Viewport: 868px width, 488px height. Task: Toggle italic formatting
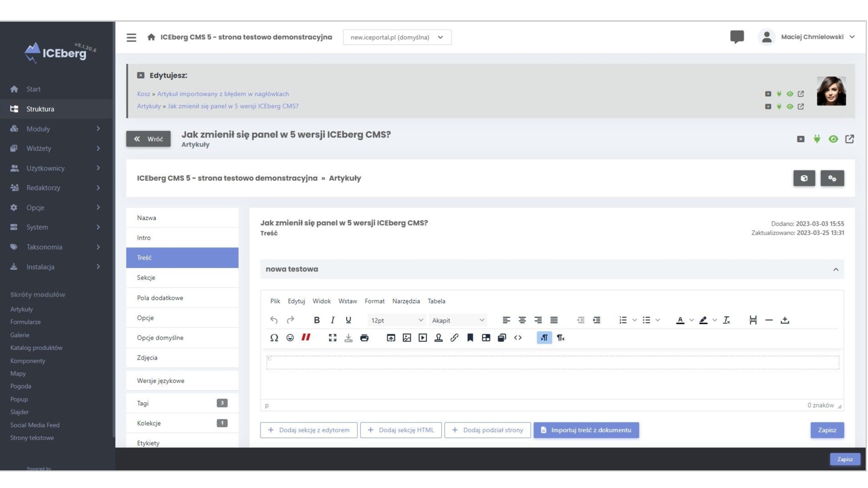[332, 320]
